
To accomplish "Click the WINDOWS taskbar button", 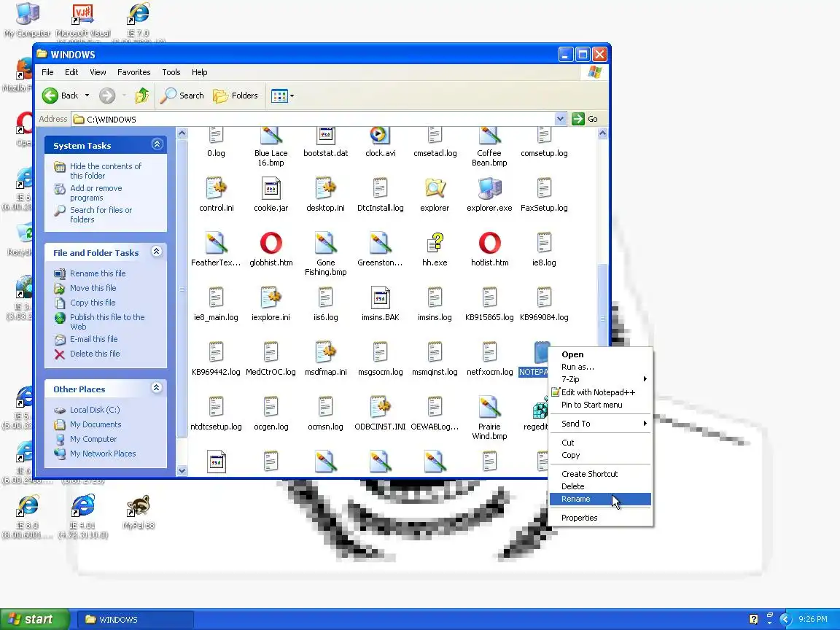I will [135, 620].
